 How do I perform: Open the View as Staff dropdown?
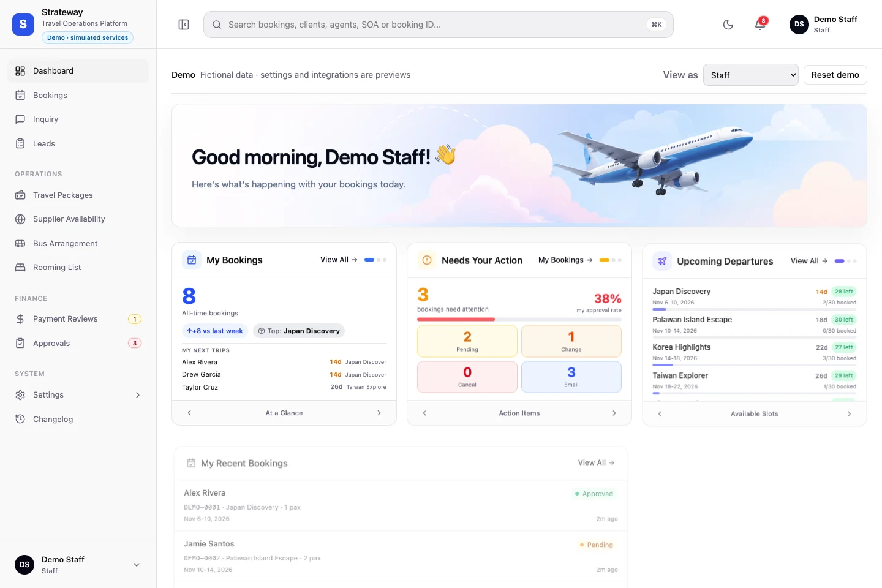pyautogui.click(x=751, y=75)
